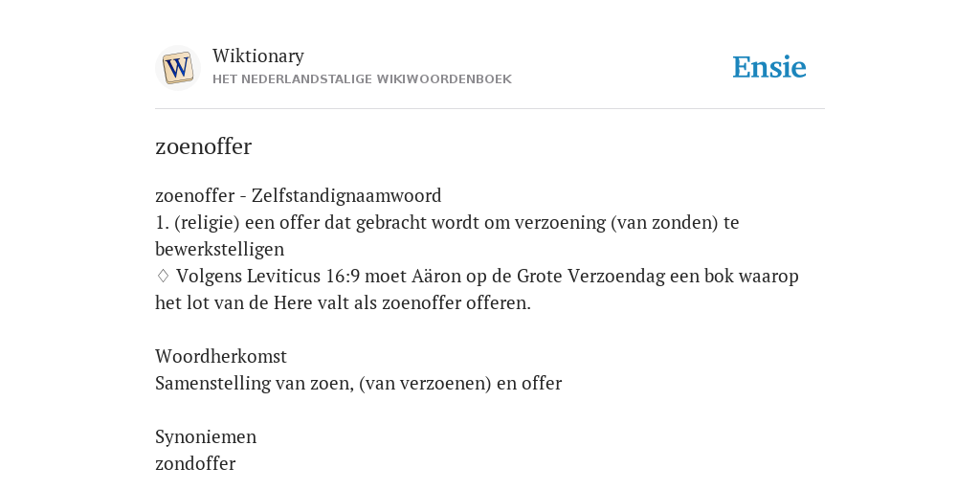The width and height of the screenshot is (980, 490).
Task: Open the Ensie logo link
Action: coord(769,68)
